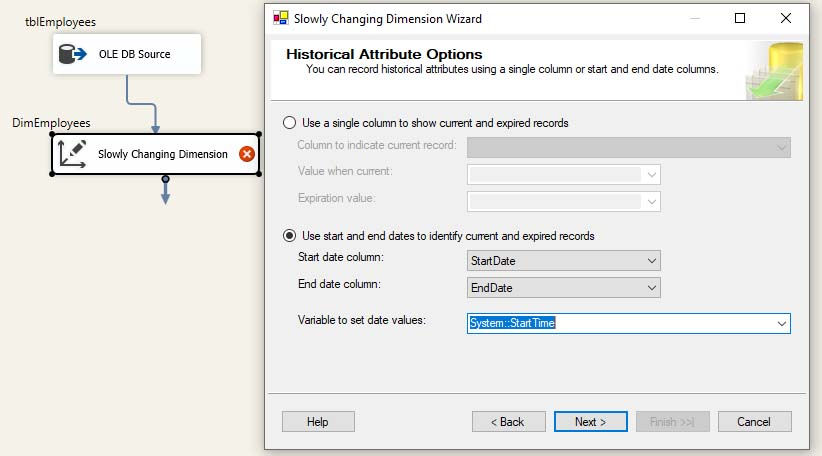
Task: Click the greyed Finish button
Action: 673,421
